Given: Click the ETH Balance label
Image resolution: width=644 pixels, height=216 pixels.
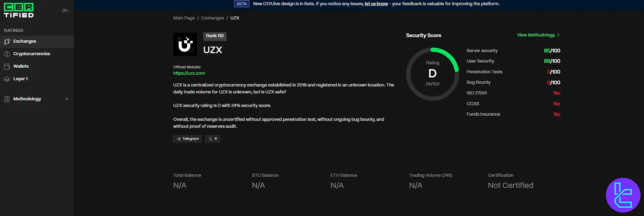Looking at the screenshot, I should (x=344, y=175).
